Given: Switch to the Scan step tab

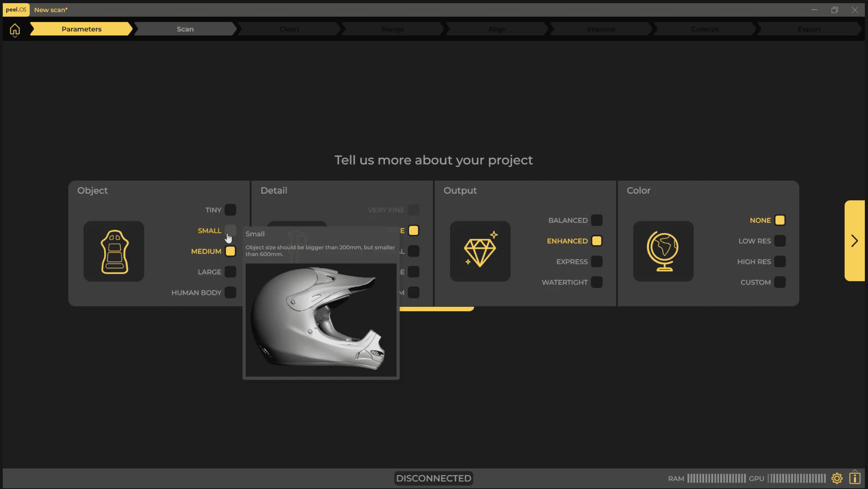Looking at the screenshot, I should tap(185, 29).
